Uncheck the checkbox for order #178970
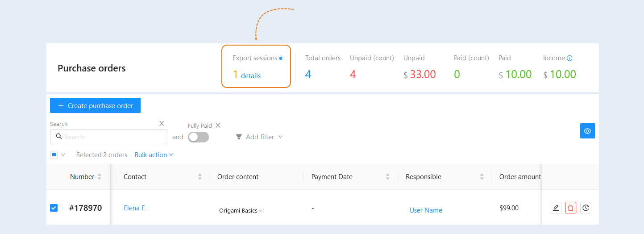 [54, 208]
